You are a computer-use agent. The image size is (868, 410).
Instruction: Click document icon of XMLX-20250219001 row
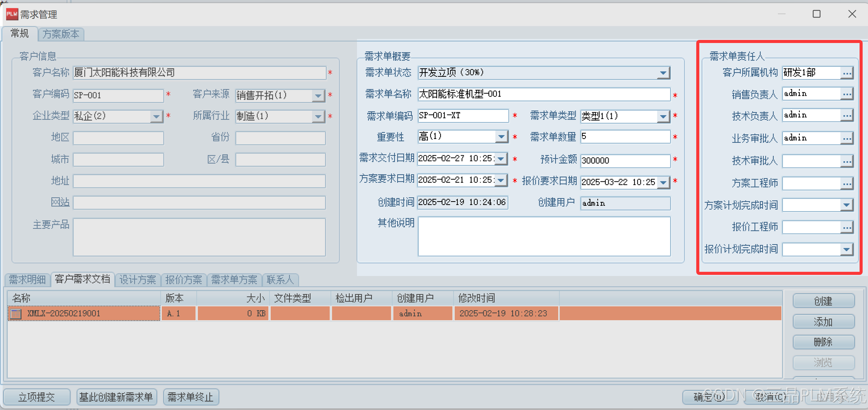16,314
